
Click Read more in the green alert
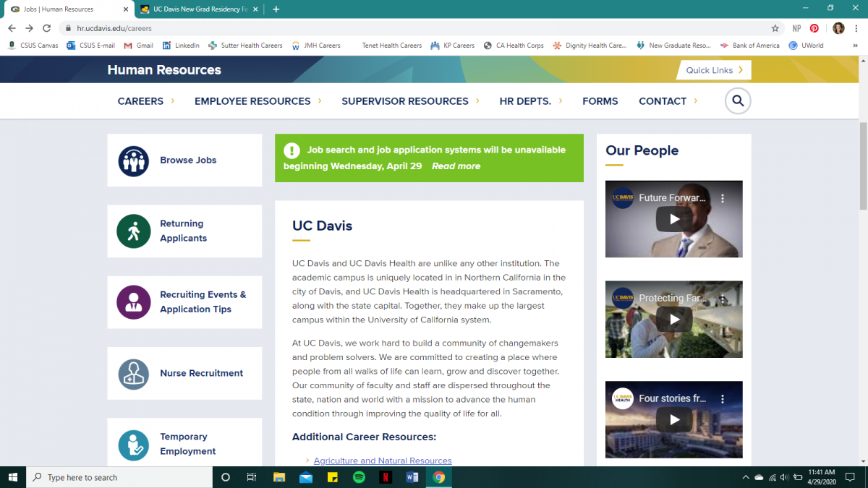point(456,166)
